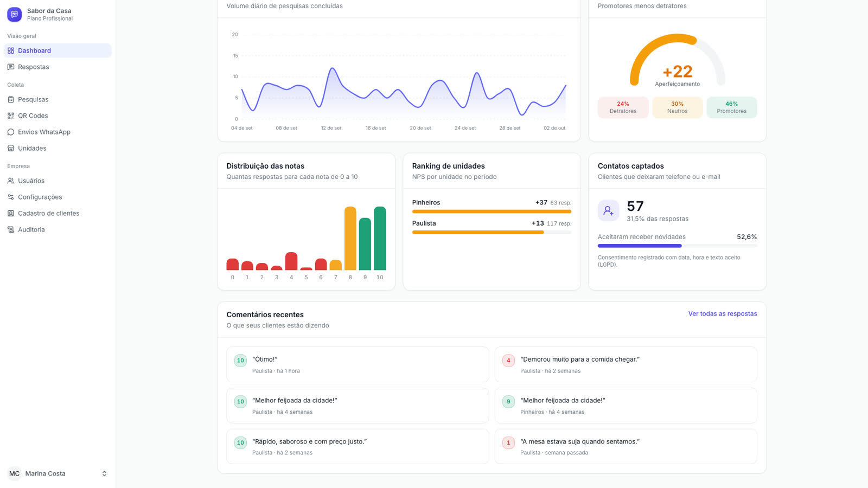
Task: Open the Sabor da Casa workspace selector
Action: [x=58, y=14]
